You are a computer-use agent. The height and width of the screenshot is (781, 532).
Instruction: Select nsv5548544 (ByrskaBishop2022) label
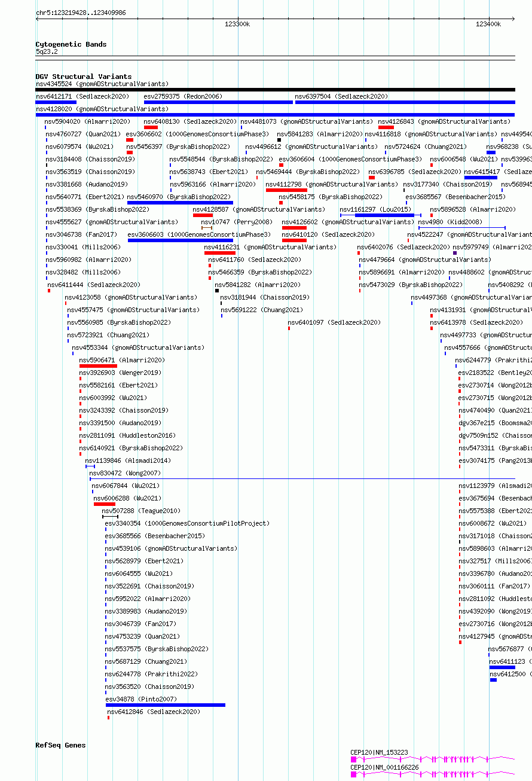221,159
